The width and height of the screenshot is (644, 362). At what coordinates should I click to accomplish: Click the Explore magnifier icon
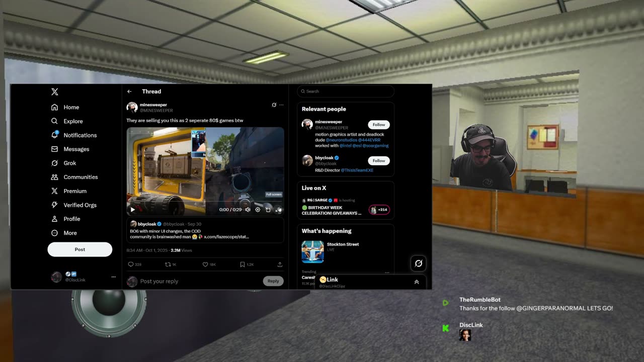click(54, 121)
